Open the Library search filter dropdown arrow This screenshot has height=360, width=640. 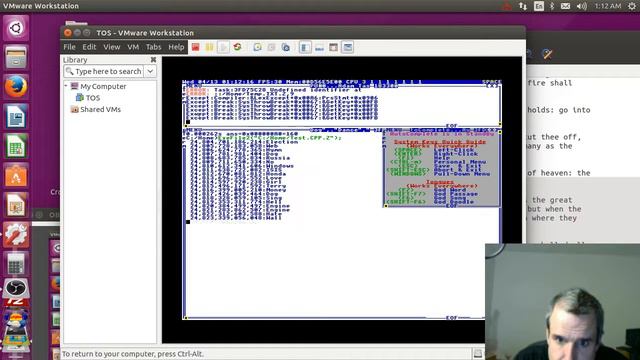[150, 71]
